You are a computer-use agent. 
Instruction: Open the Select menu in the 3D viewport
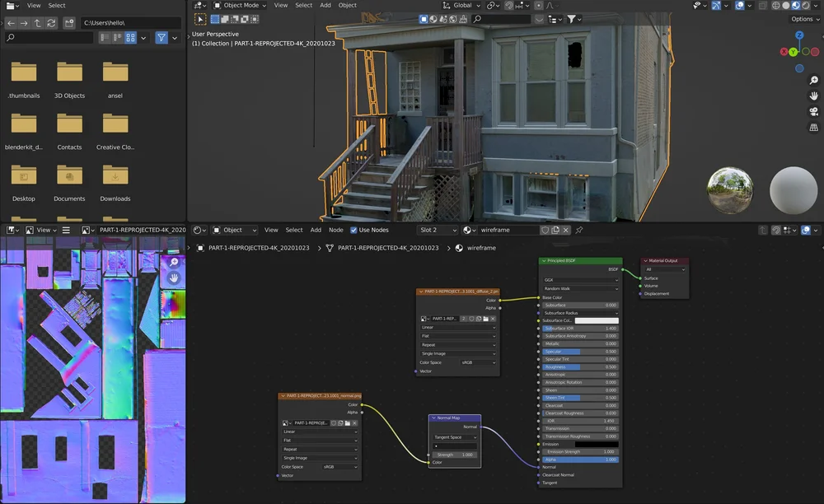303,5
